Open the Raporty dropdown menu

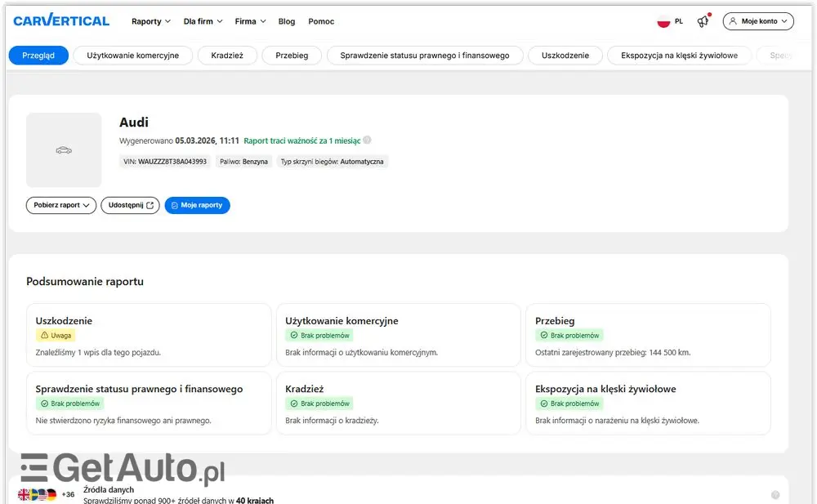[150, 21]
